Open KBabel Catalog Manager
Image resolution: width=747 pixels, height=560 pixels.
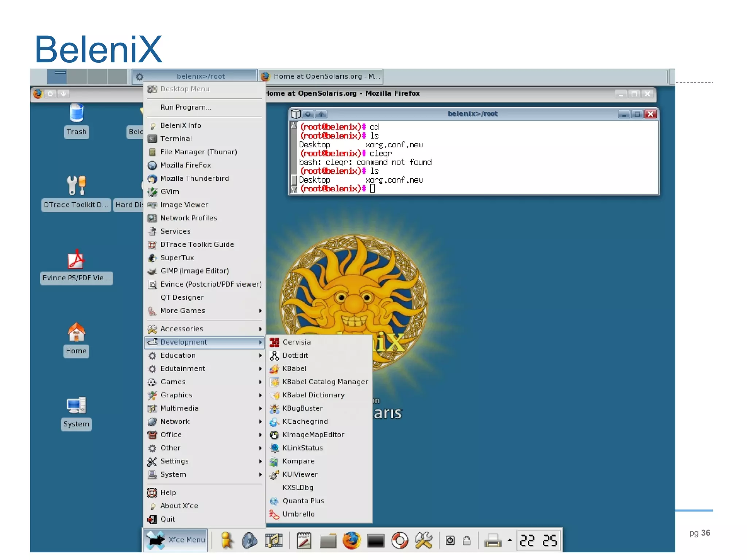coord(319,382)
